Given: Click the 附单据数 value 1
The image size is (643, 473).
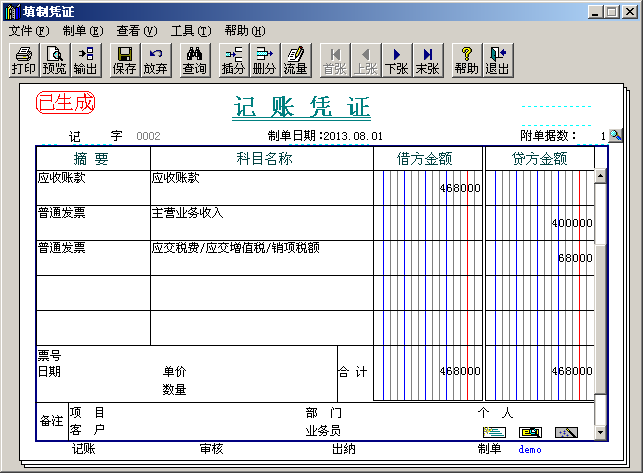Looking at the screenshot, I should tap(603, 136).
